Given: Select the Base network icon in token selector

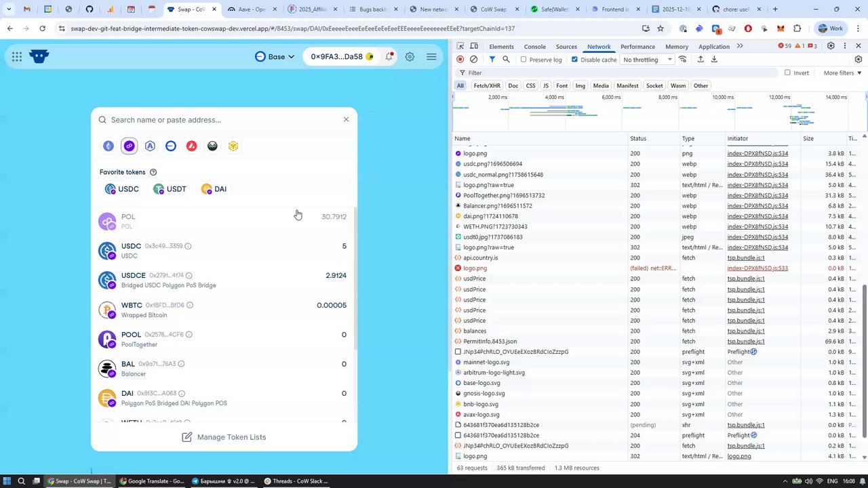Looking at the screenshot, I should coord(171,146).
